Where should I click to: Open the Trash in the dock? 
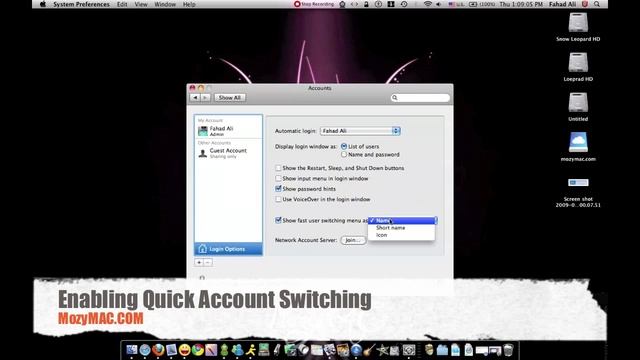(x=508, y=350)
